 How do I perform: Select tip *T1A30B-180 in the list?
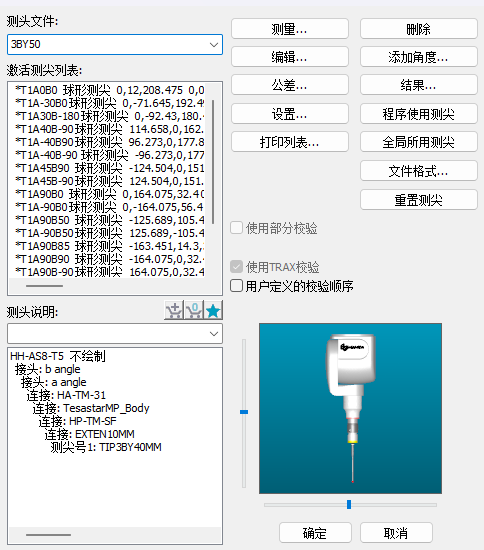109,116
